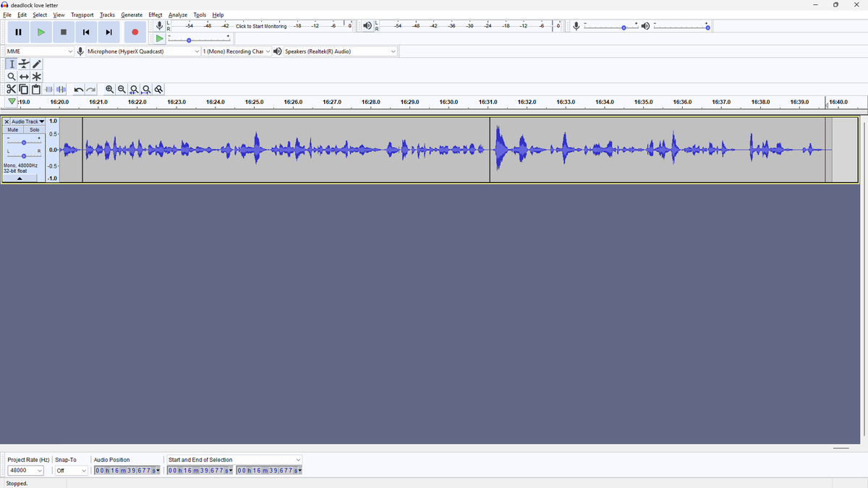Click to Start Monitoring on the recording meter
Viewport: 868px width, 488px height.
pos(261,26)
